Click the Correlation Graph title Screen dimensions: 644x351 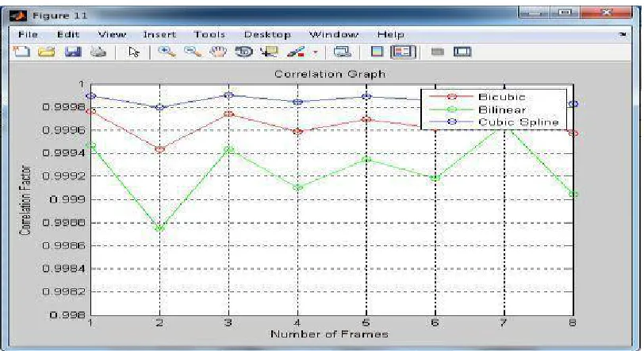click(330, 74)
